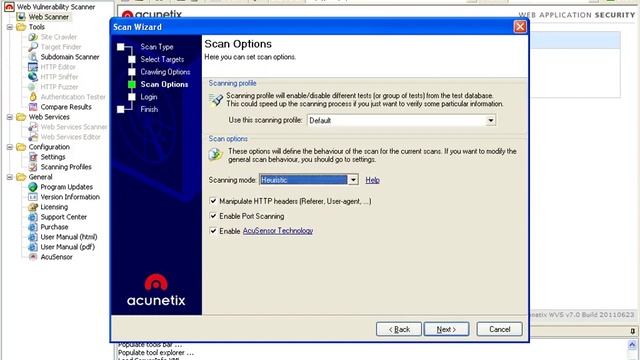640x360 pixels.
Task: Open the Scanning mode dropdown arrow
Action: tap(353, 180)
